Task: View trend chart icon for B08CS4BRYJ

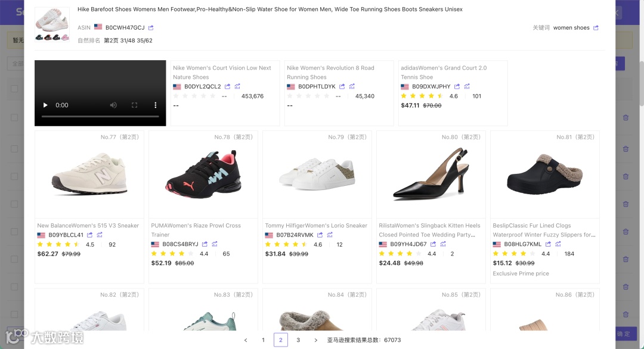Action: pyautogui.click(x=215, y=244)
